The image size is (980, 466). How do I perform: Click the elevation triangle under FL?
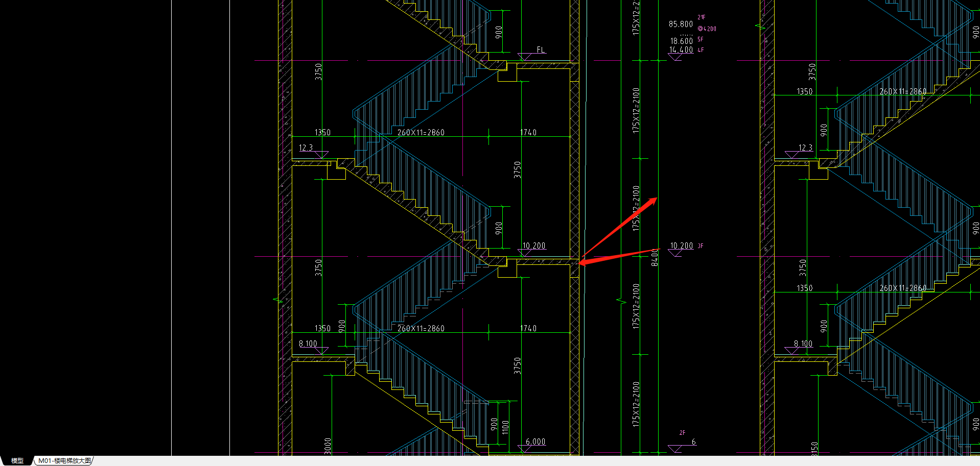tap(525, 57)
